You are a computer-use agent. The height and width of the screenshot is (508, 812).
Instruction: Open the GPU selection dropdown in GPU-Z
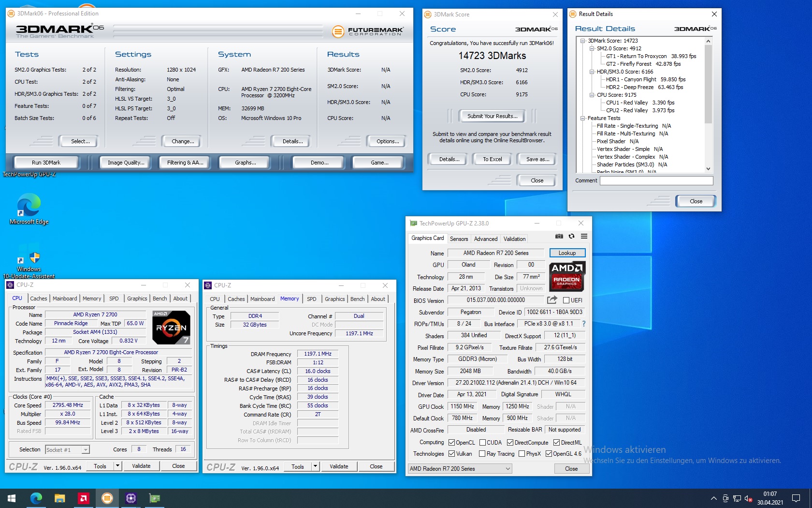coord(460,468)
